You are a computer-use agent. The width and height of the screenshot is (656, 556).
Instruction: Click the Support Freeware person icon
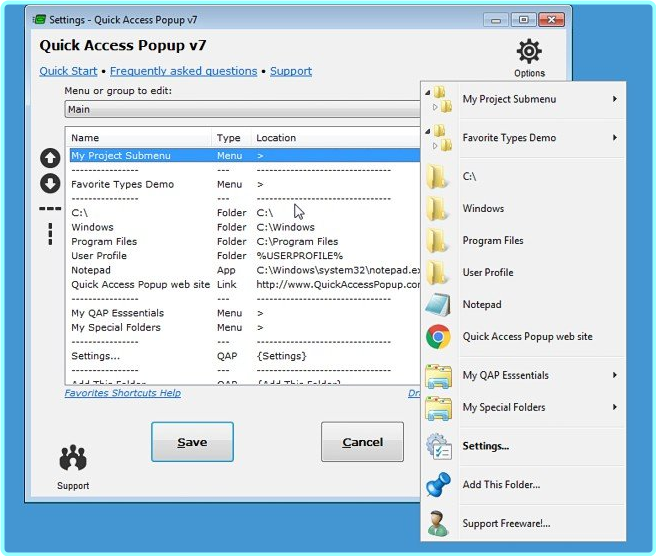point(438,523)
